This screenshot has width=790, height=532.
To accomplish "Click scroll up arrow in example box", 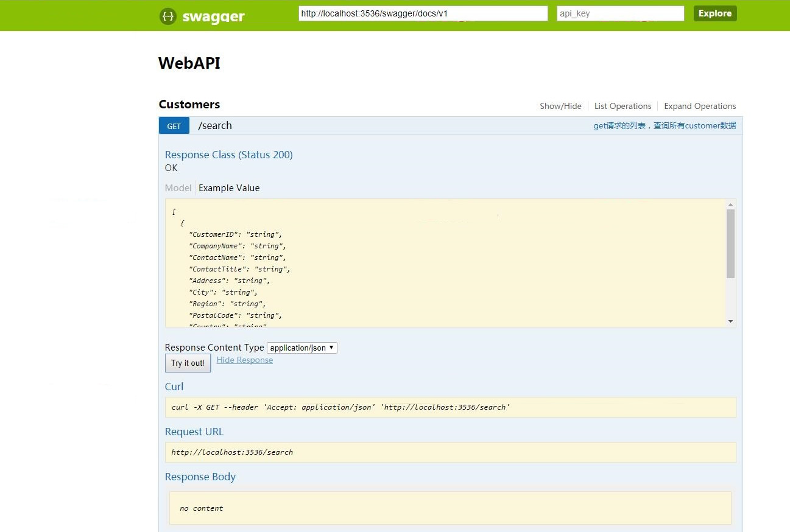I will 731,205.
